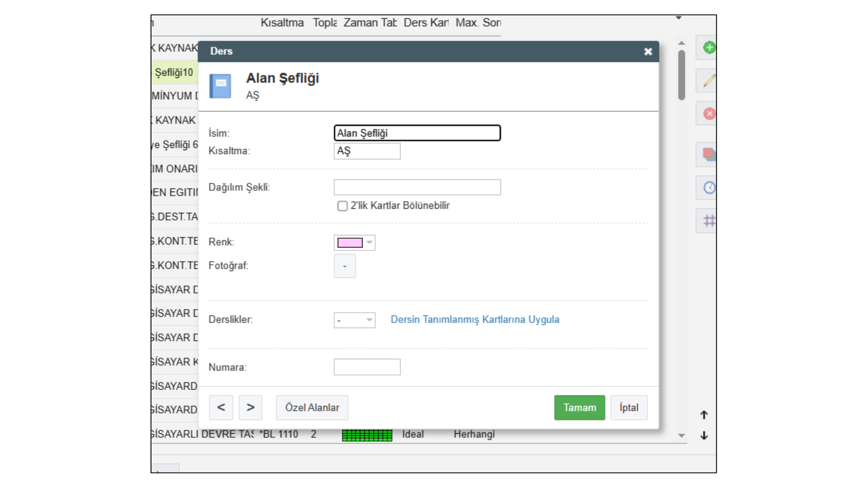Click the move up arrow icon
Image resolution: width=868 pixels, height=488 pixels.
pos(704,415)
